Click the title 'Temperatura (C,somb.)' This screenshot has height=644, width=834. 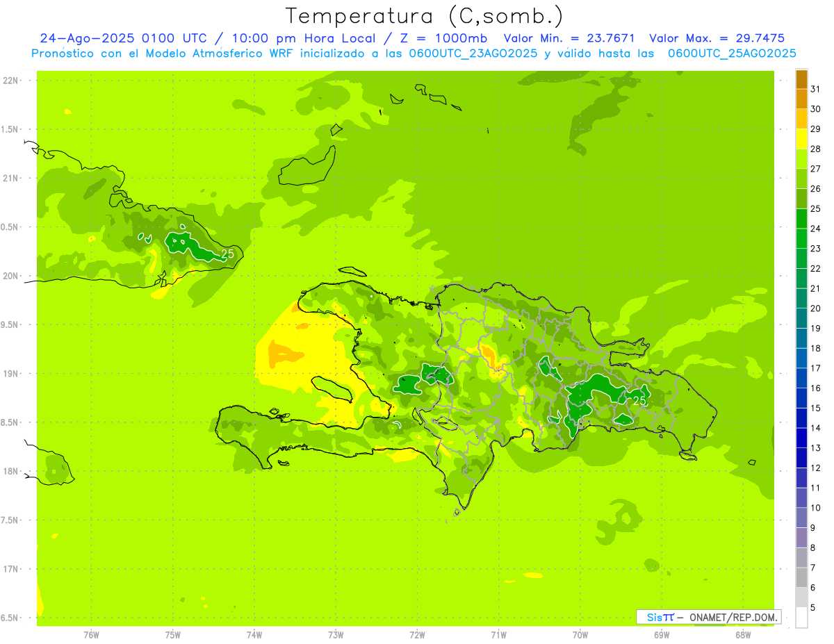[425, 16]
